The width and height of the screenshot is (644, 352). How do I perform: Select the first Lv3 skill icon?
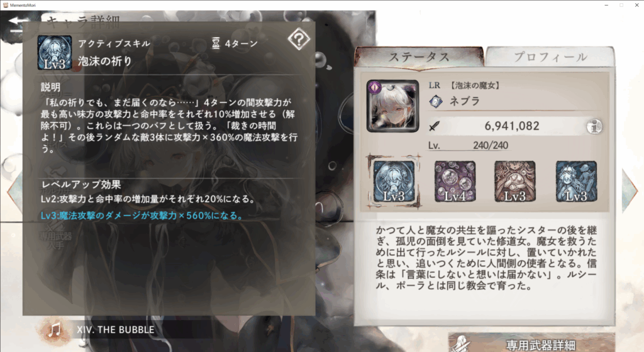coord(394,181)
